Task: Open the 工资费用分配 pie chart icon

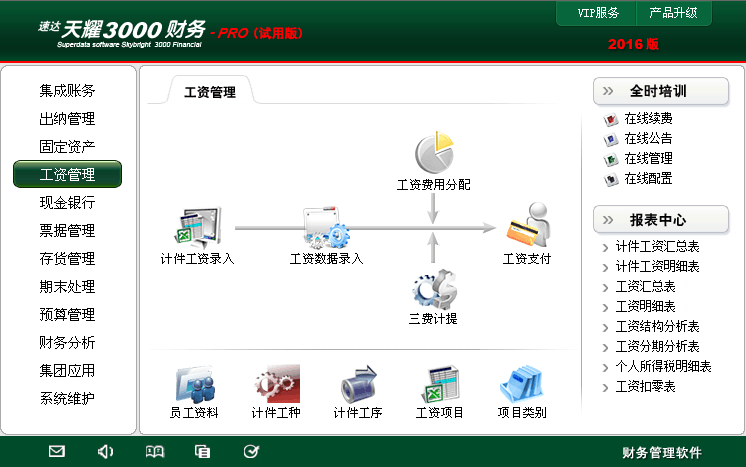Action: pyautogui.click(x=434, y=153)
